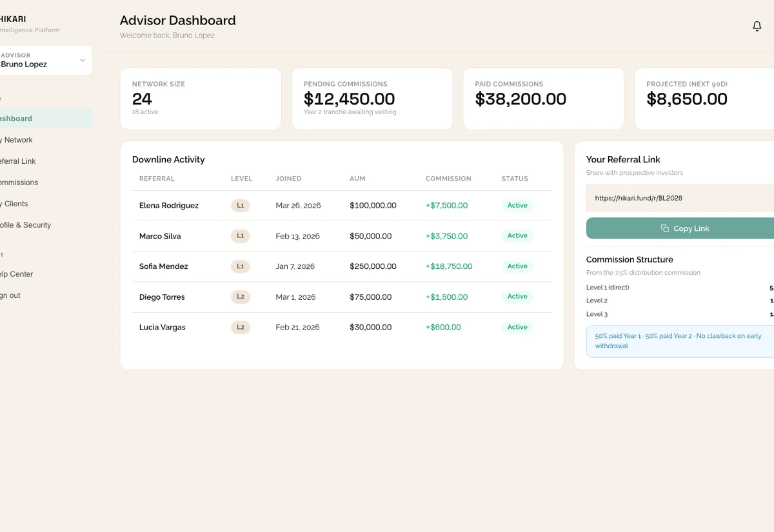
Task: Click the Mar 26, 2026 joined date
Action: 298,206
